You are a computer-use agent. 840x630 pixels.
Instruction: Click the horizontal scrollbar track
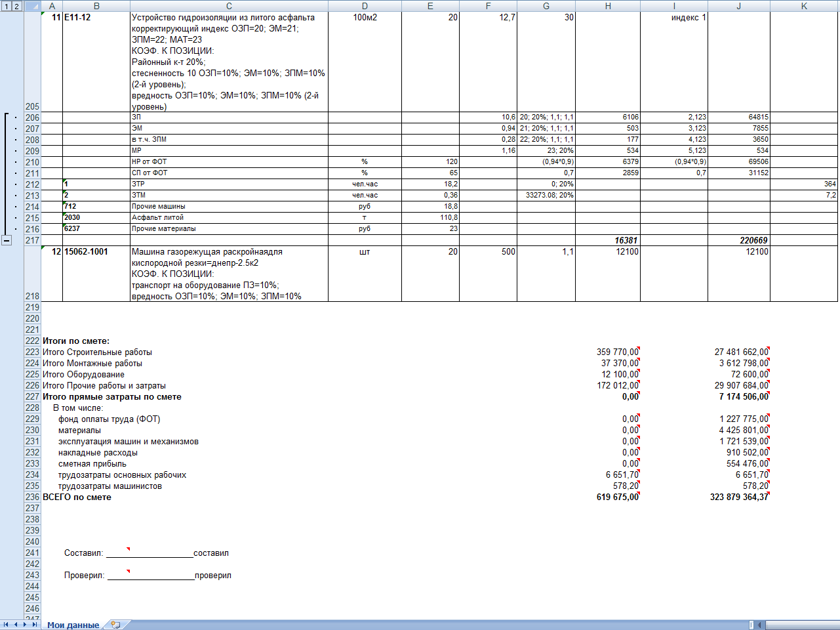coord(802,625)
